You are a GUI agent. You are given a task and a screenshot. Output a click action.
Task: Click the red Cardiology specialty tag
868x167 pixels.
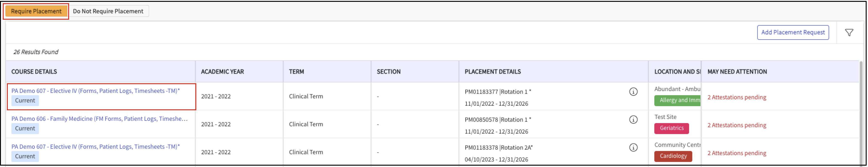click(x=673, y=156)
